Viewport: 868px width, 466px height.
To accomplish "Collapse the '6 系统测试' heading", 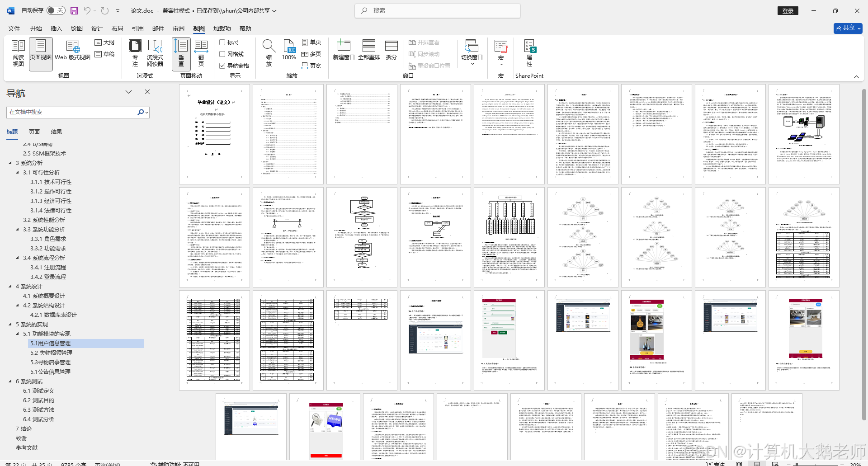I will pyautogui.click(x=10, y=381).
